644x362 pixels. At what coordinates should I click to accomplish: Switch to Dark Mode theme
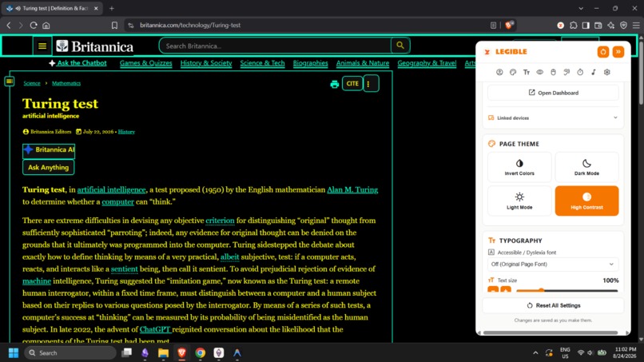coord(586,167)
